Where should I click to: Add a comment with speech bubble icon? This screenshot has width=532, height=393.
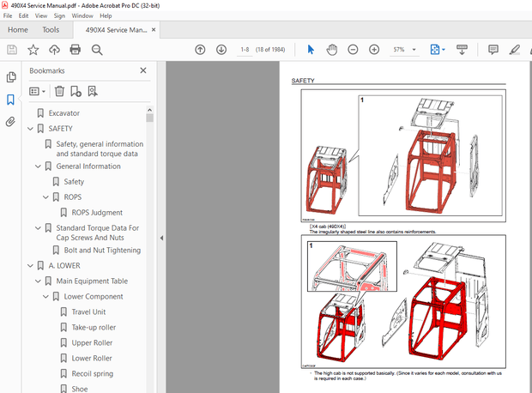(493, 50)
